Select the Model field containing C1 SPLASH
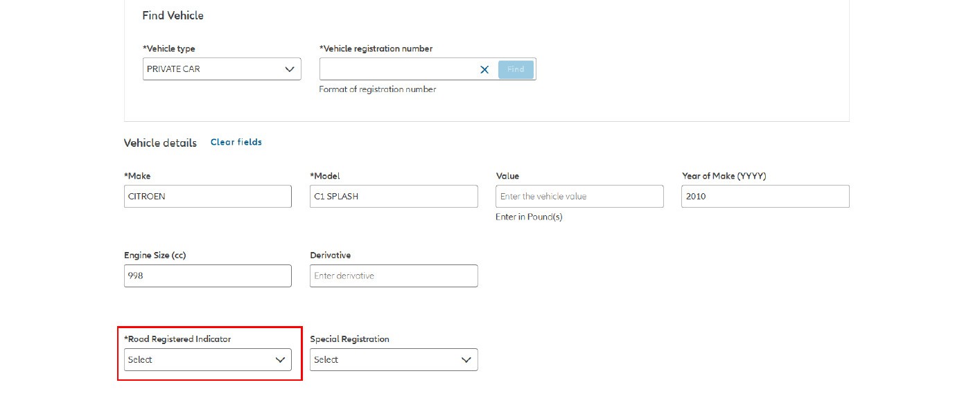 click(x=394, y=196)
